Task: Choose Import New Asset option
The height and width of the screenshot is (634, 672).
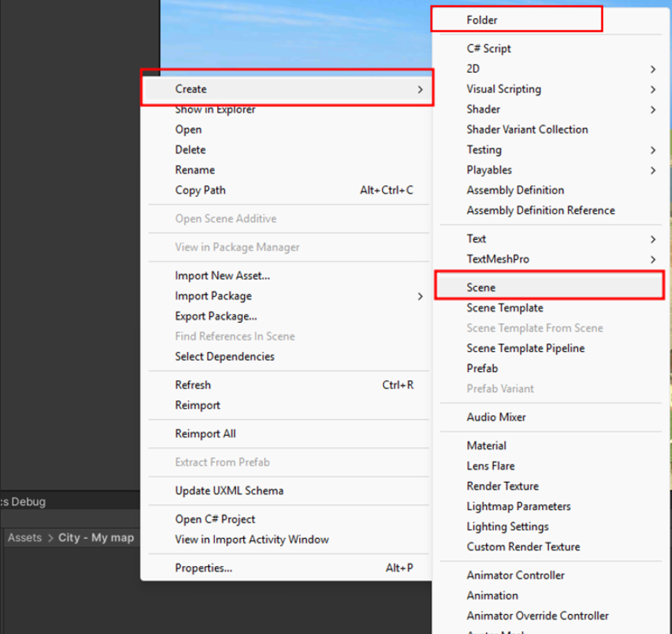Action: 222,275
